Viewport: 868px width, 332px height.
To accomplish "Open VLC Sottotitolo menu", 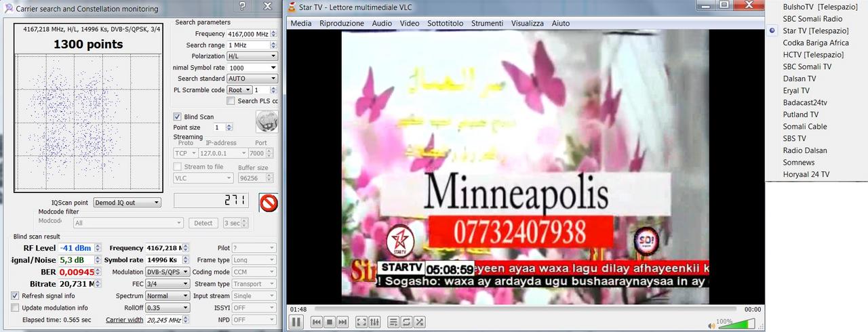I will pyautogui.click(x=446, y=23).
